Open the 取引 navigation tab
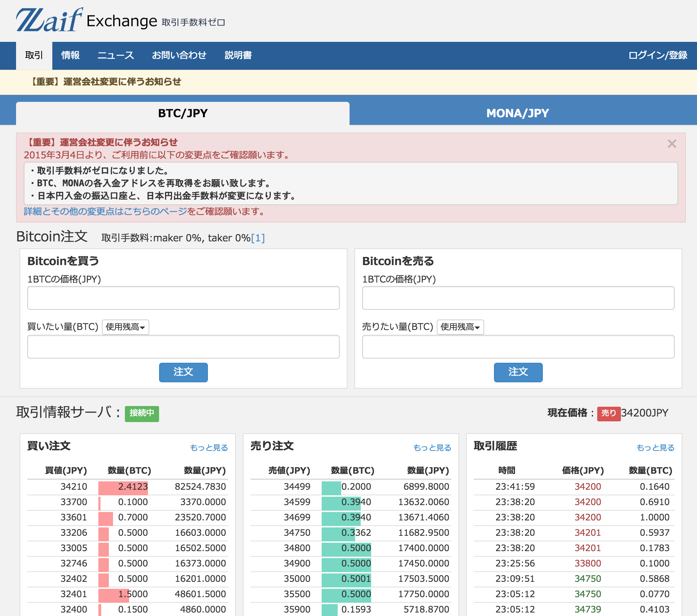Viewport: 697px width, 616px height. (x=34, y=55)
